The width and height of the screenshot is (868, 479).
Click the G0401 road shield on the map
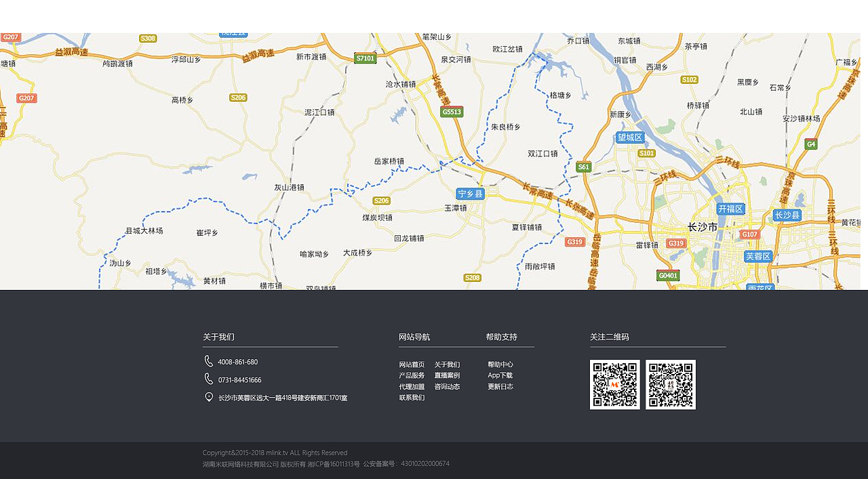coord(668,276)
